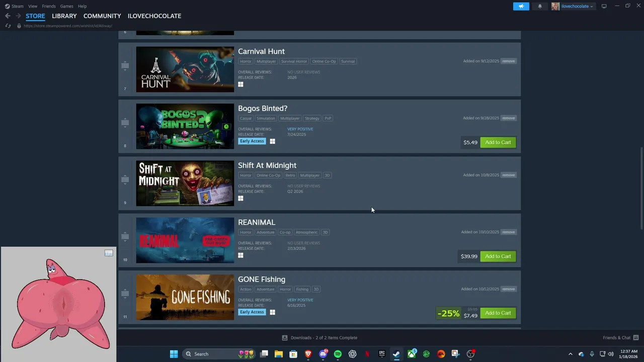Image resolution: width=644 pixels, height=362 pixels.
Task: Open the Games menu
Action: point(66,6)
